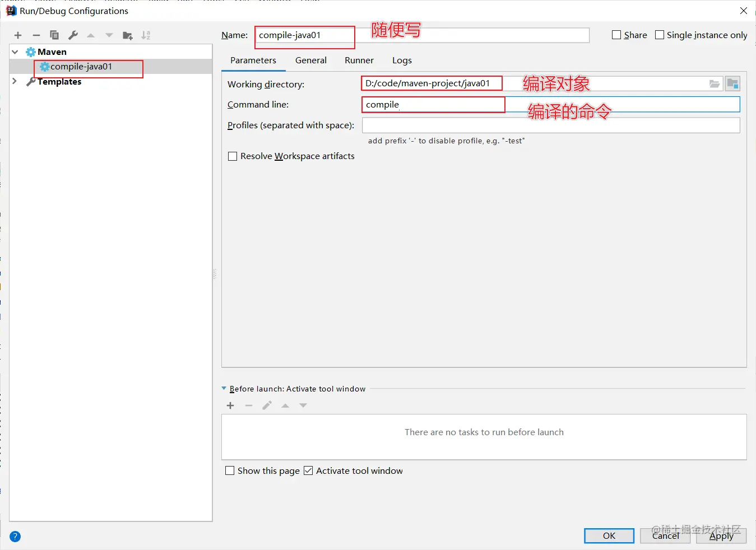Click the Apply button
Screen dimensions: 756x550
click(721, 536)
